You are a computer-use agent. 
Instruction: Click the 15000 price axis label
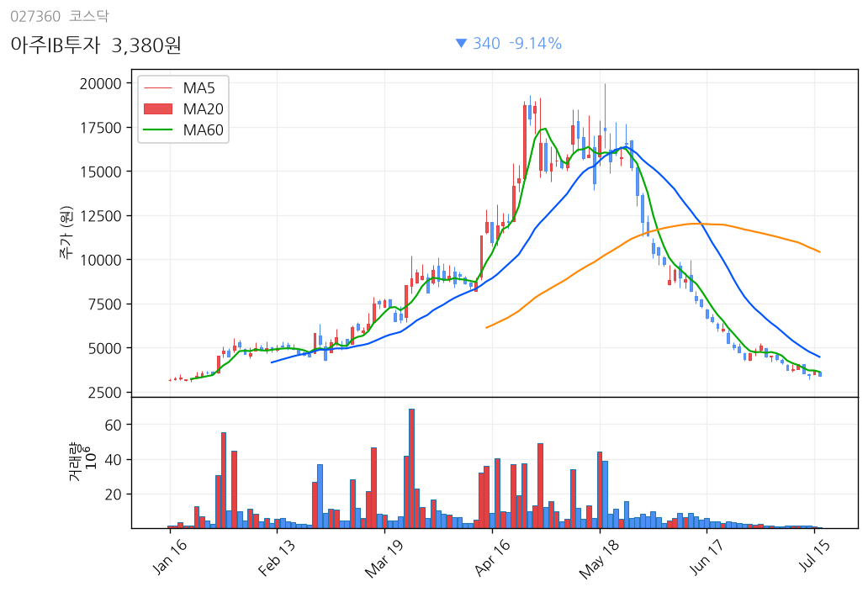click(101, 172)
